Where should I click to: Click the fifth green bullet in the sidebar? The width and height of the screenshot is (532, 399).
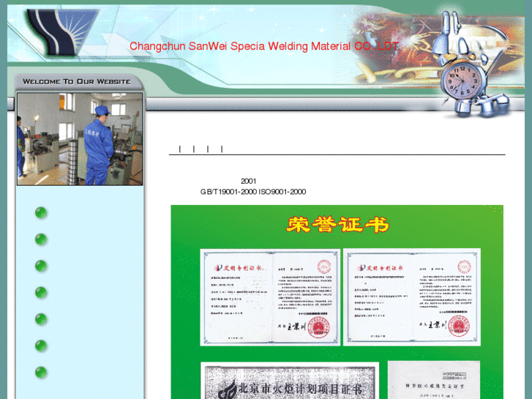[41, 319]
